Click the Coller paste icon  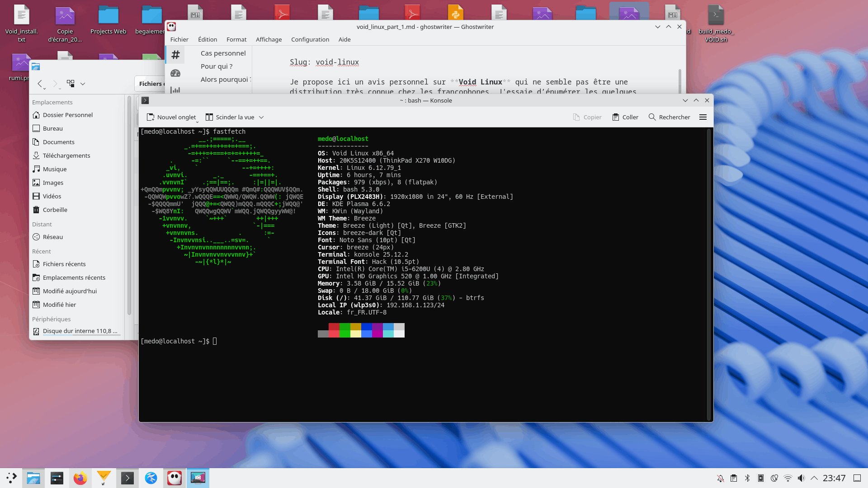point(615,117)
